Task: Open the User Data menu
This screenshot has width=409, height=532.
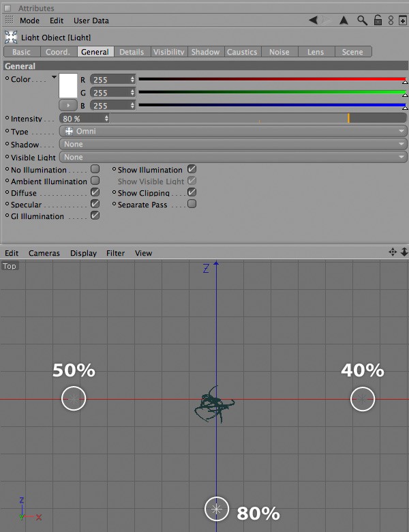Action: [x=91, y=20]
